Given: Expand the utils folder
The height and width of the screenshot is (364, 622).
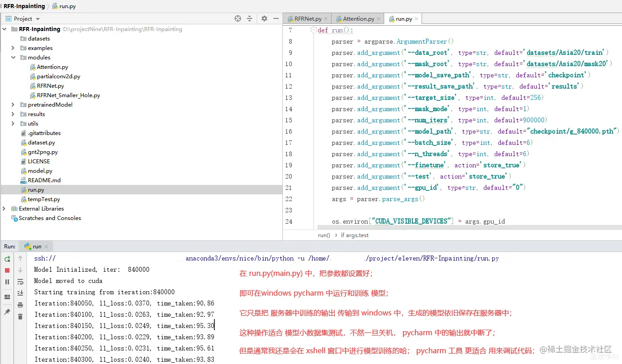Looking at the screenshot, I should tap(13, 123).
